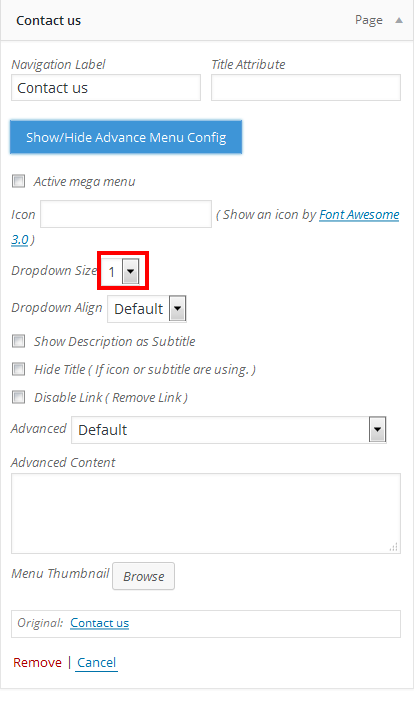Click the Dropdown Size arrow button

pos(130,272)
